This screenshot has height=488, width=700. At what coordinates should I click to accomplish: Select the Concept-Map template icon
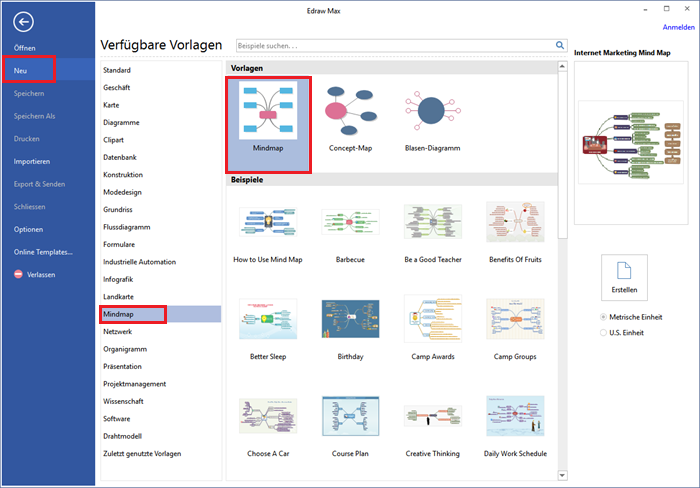click(x=350, y=110)
